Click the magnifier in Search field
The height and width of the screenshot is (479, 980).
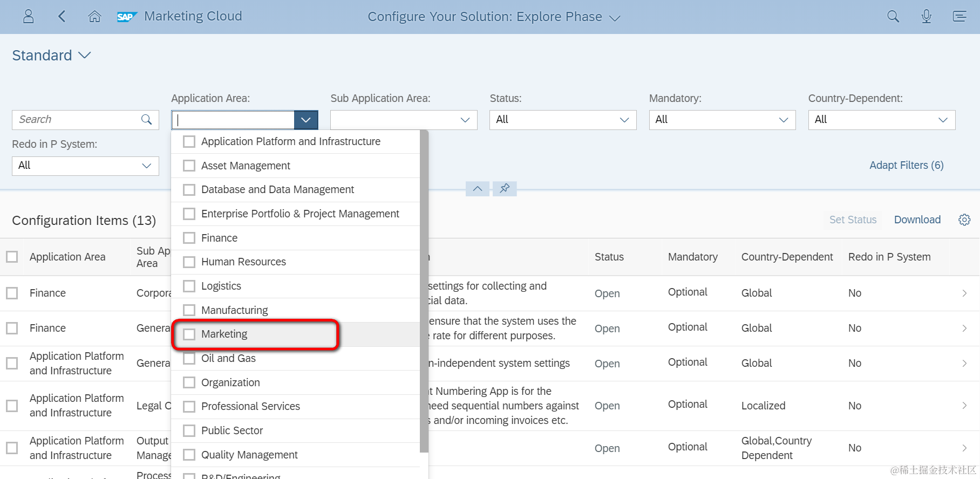[146, 120]
